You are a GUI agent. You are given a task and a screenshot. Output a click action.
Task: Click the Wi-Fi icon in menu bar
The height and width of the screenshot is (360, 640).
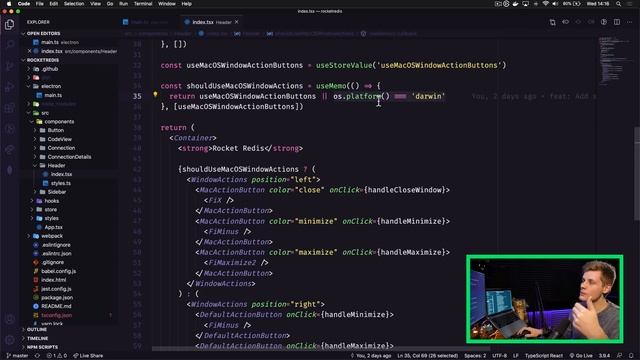coord(545,4)
